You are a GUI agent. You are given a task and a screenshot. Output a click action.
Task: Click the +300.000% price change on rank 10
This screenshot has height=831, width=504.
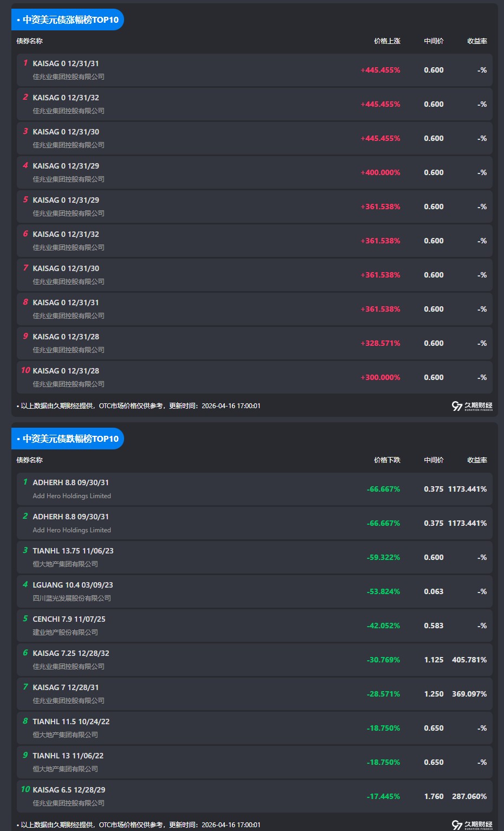pyautogui.click(x=380, y=377)
